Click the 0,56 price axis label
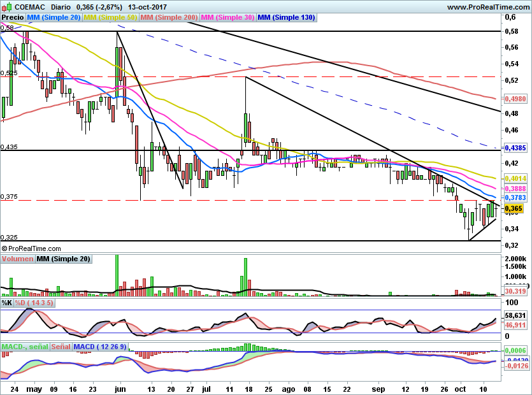532x395 pixels. pyautogui.click(x=512, y=48)
